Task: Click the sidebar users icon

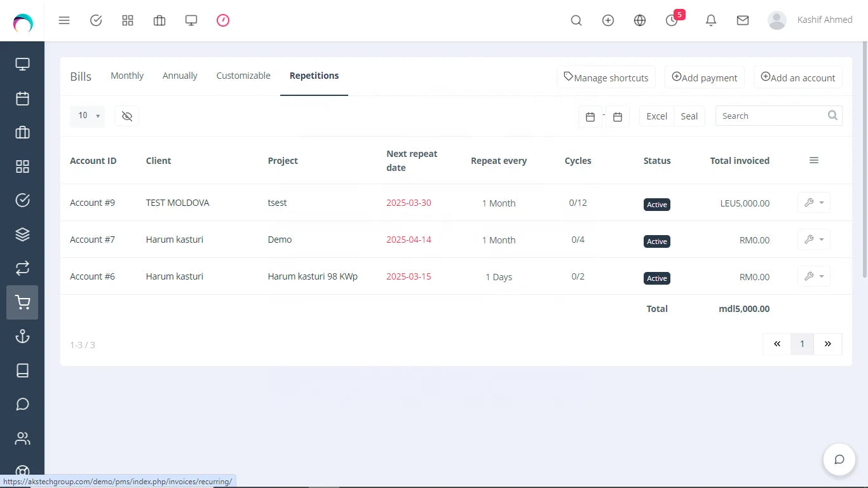Action: coord(22,438)
